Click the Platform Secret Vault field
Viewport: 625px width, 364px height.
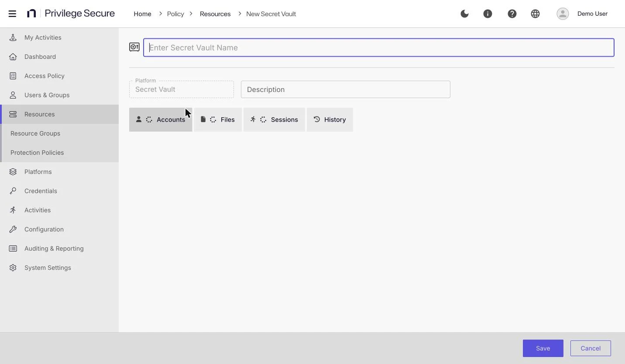coord(182,89)
